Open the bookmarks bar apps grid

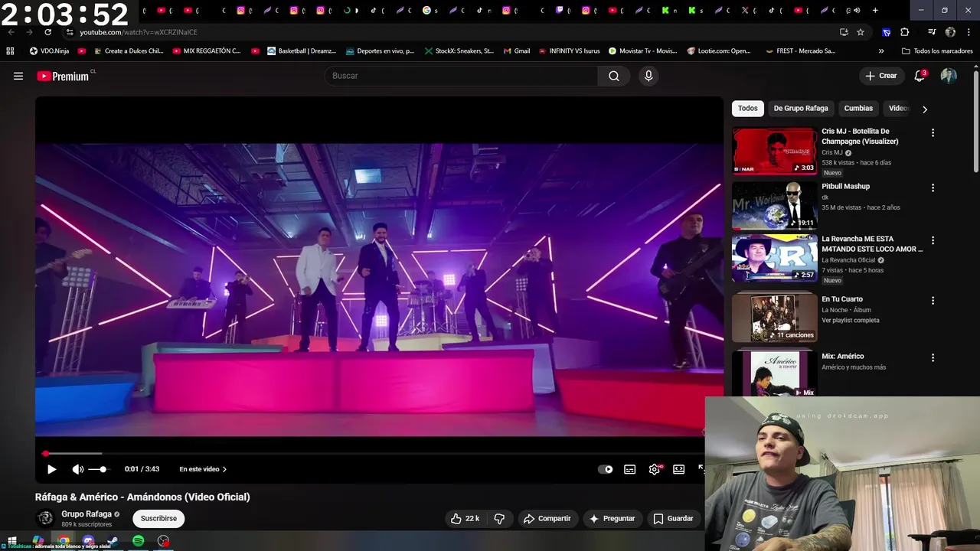coord(10,51)
